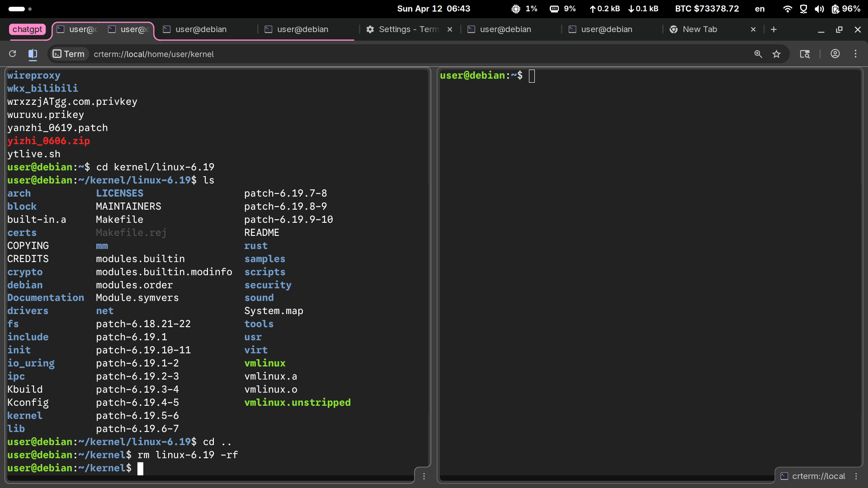This screenshot has width=868, height=488.
Task: Click the BTC price indicator
Action: [707, 9]
